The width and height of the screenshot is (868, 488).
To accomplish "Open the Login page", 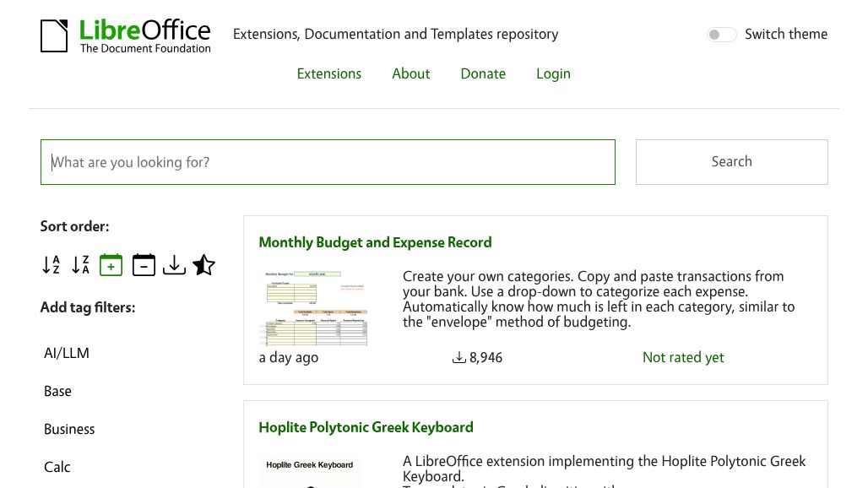I will (x=553, y=73).
